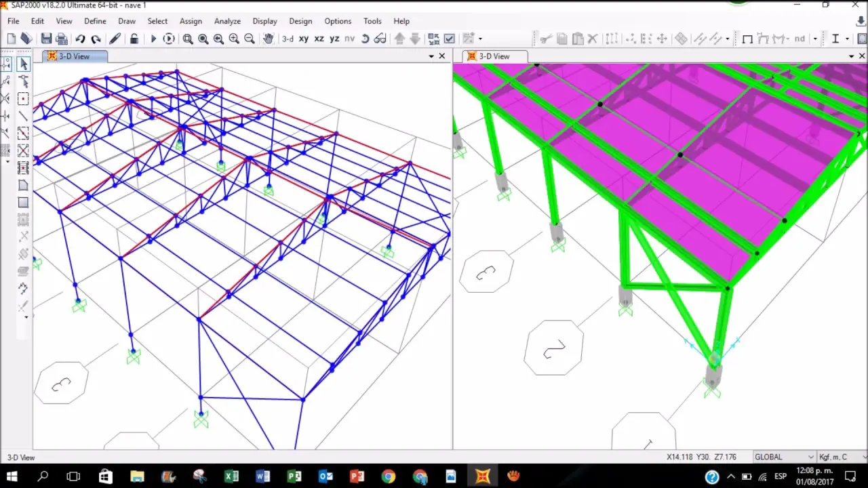Zoom in one step
Image resolution: width=868 pixels, height=488 pixels.
tap(234, 39)
